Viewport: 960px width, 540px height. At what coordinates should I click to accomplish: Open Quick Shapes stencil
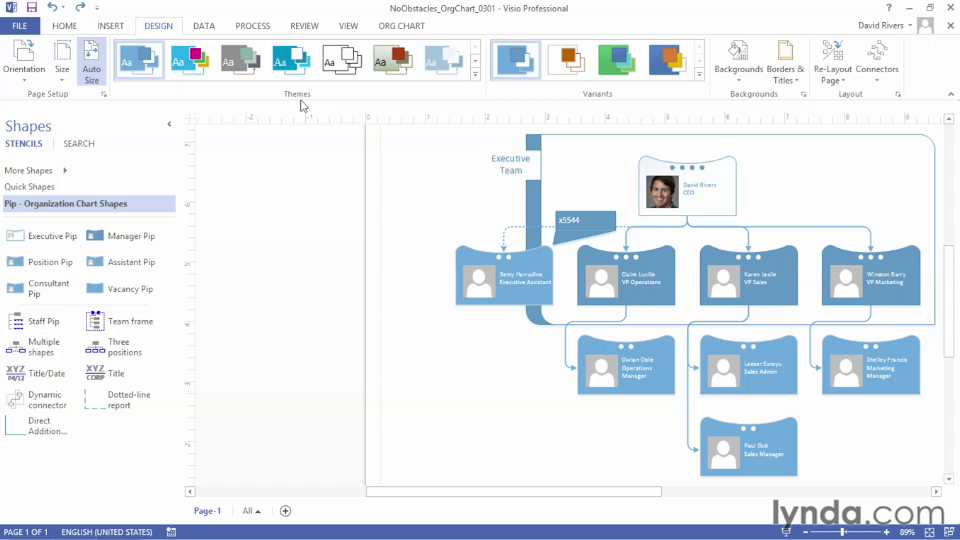click(x=29, y=187)
